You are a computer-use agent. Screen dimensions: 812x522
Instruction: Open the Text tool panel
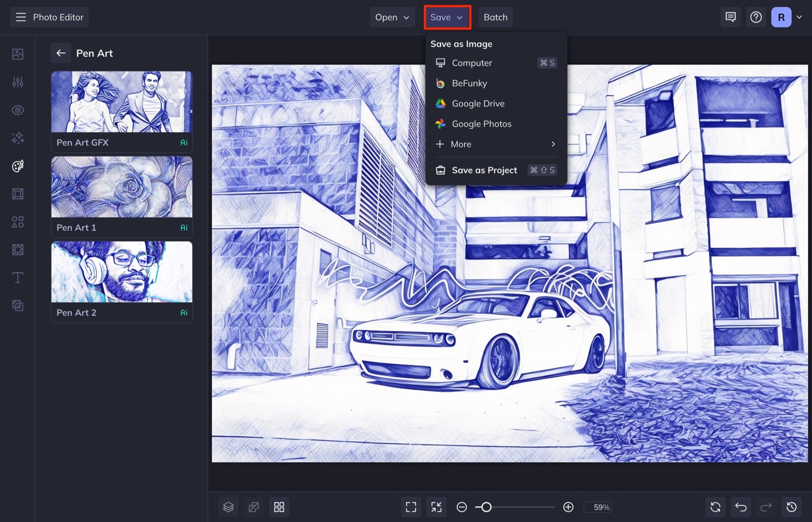tap(17, 278)
